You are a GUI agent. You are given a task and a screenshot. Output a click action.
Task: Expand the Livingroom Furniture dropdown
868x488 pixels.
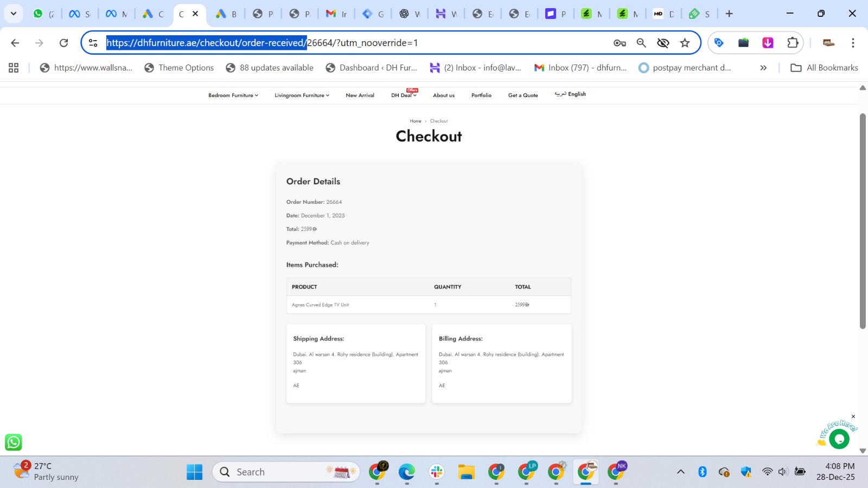click(x=302, y=95)
